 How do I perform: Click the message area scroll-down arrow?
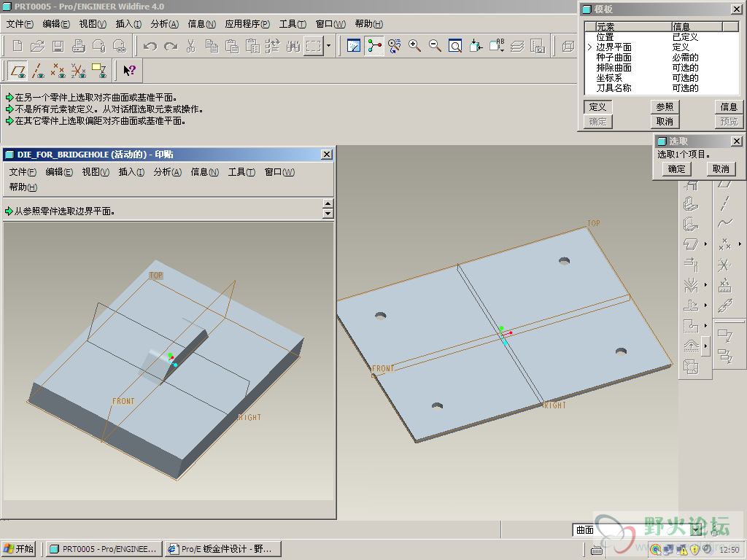point(328,214)
